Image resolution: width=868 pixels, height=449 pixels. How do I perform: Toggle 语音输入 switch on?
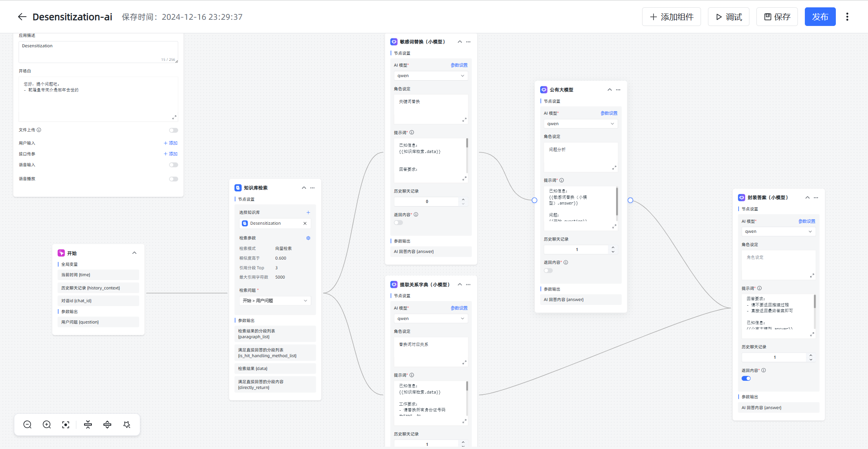pos(174,165)
